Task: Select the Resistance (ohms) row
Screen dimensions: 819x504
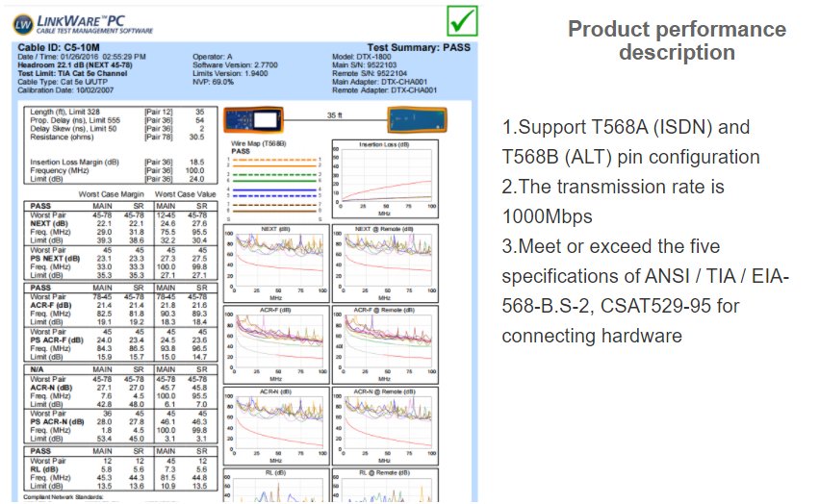Action: (x=117, y=137)
